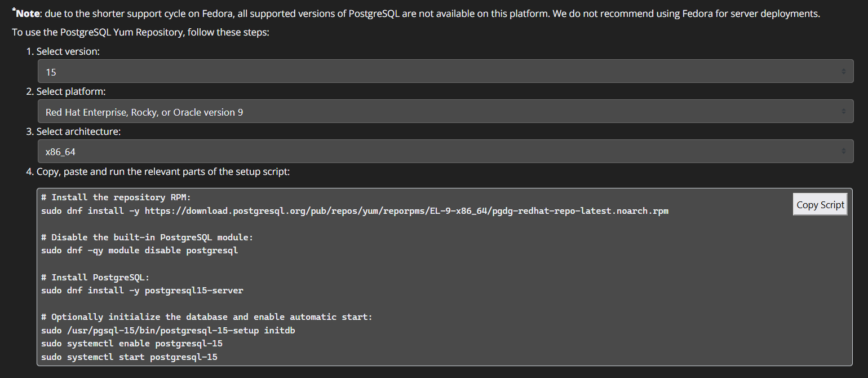Click the up-down arrow icon on the architecture selector

click(843, 151)
